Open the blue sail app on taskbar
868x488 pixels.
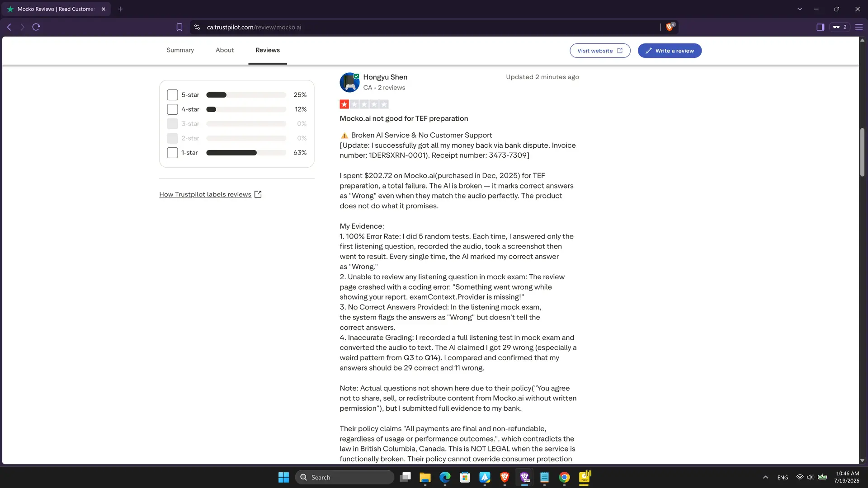pos(485,477)
